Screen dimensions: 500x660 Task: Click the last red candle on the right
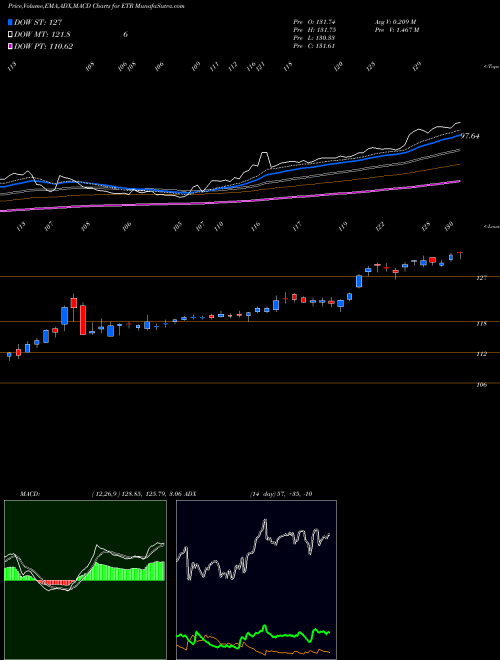(460, 254)
